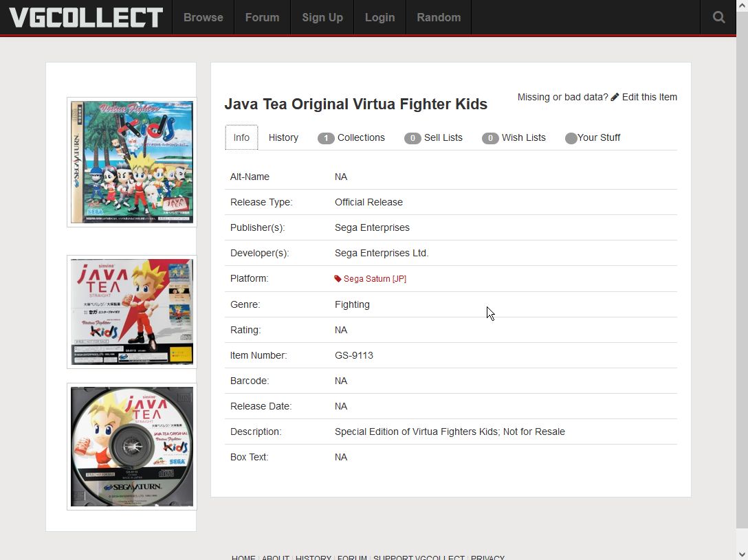Screen dimensions: 748x560
Task: Select the Info tab
Action: point(241,137)
